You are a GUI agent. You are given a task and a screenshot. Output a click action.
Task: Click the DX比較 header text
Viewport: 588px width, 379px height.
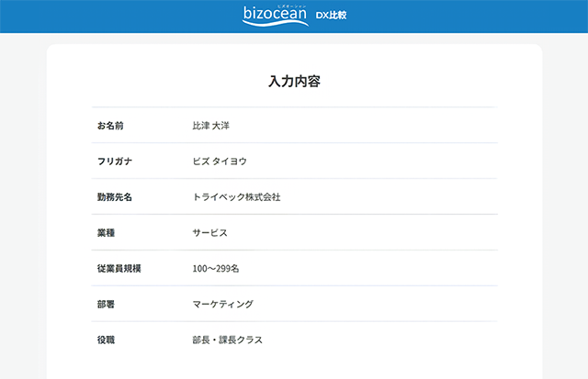coord(331,15)
